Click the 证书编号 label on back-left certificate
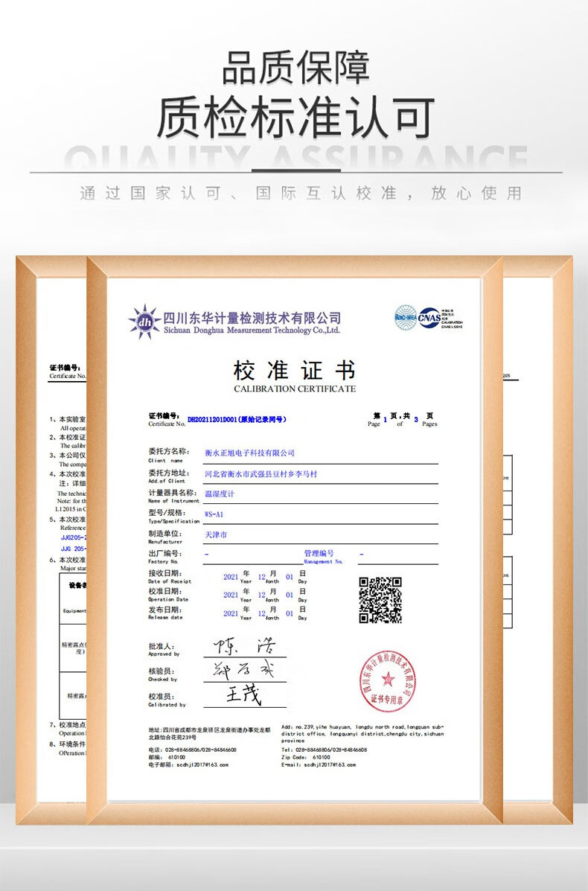This screenshot has width=588, height=891. 67,368
